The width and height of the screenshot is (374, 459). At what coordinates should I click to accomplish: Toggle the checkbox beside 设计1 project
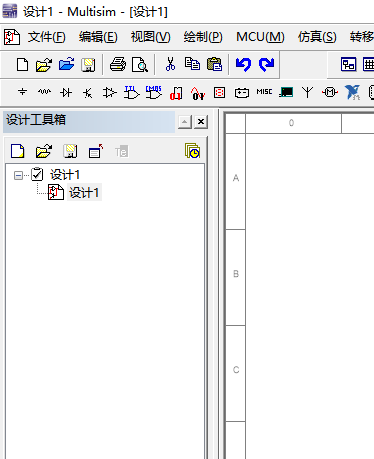(x=37, y=174)
